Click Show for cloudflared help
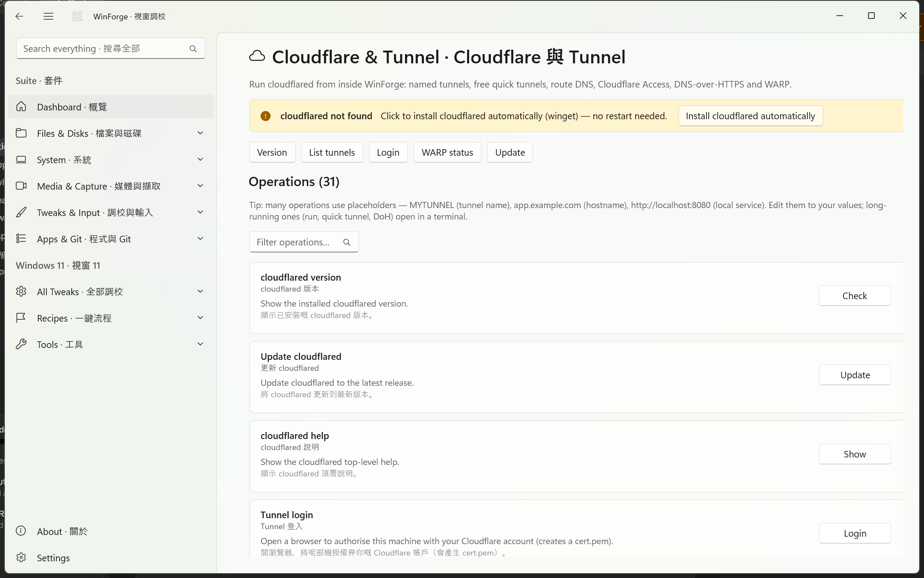 854,454
